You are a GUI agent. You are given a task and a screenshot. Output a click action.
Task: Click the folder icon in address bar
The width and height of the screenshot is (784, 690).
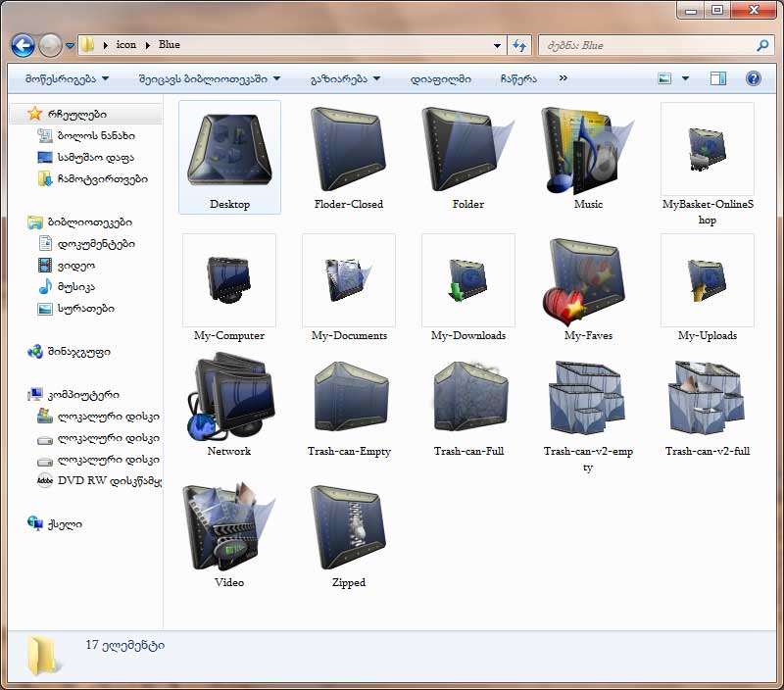87,45
